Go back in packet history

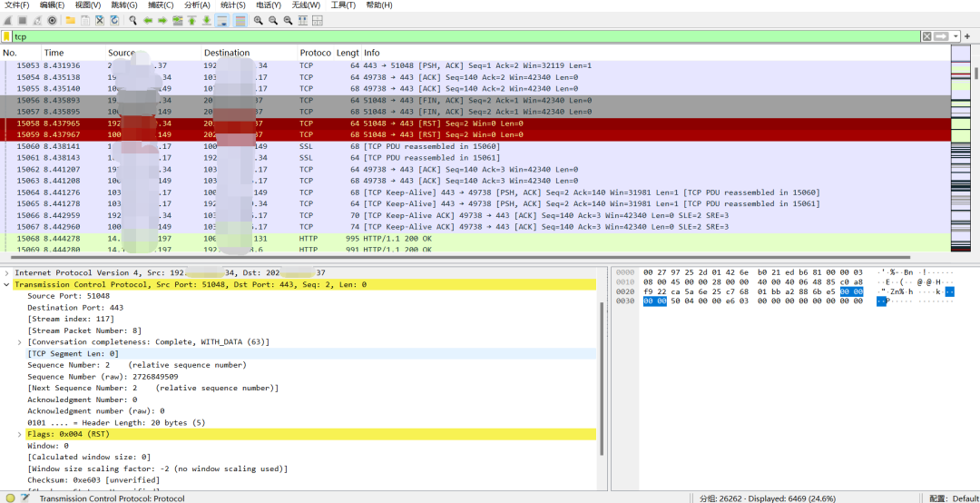pyautogui.click(x=148, y=21)
